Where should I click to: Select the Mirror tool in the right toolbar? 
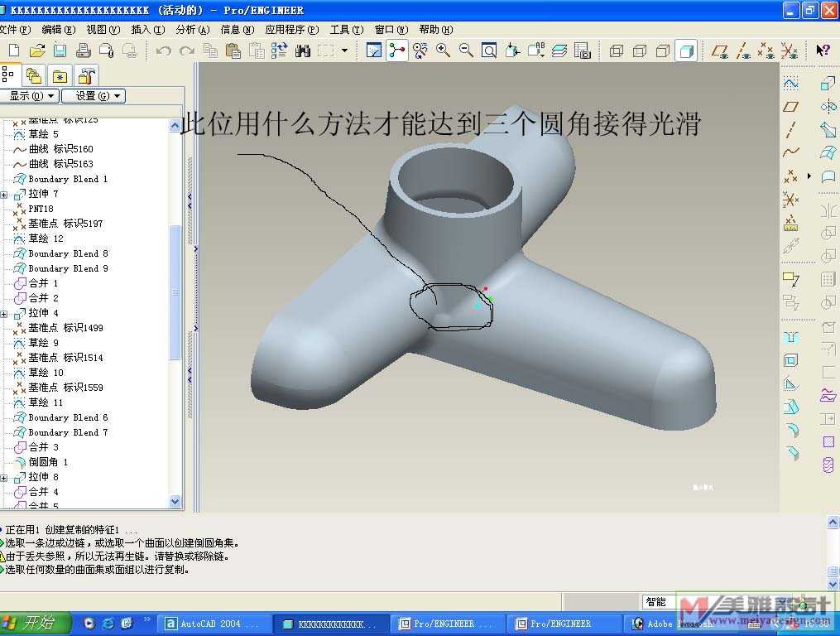(828, 210)
